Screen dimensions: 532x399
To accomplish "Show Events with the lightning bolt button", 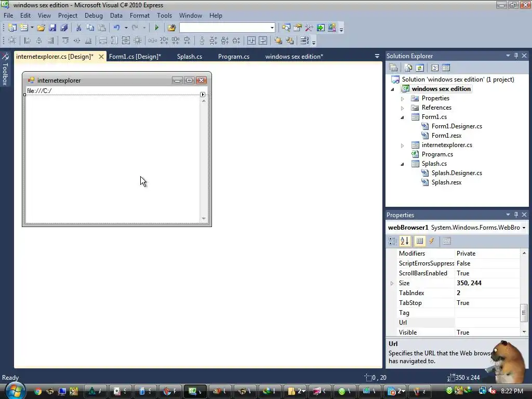I will coord(432,241).
